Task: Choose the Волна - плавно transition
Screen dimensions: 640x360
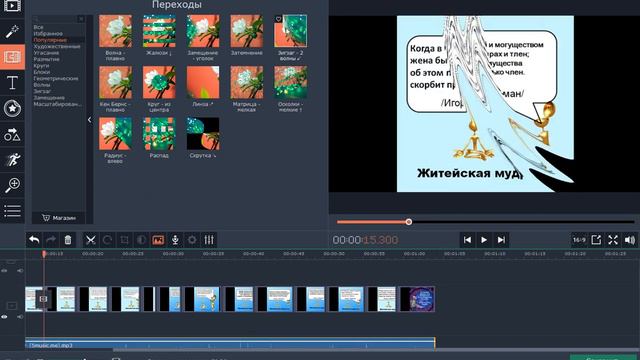Action: (x=116, y=31)
